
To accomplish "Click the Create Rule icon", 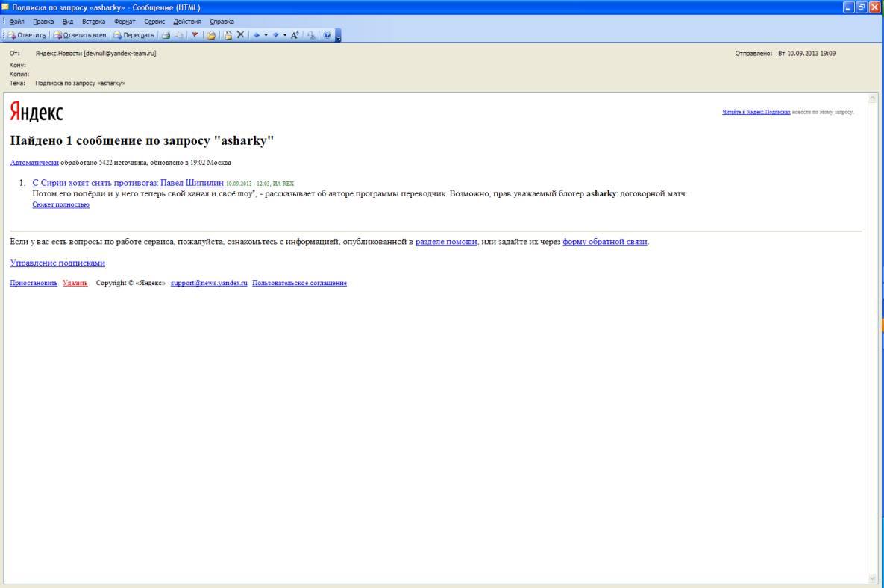I will pyautogui.click(x=228, y=35).
